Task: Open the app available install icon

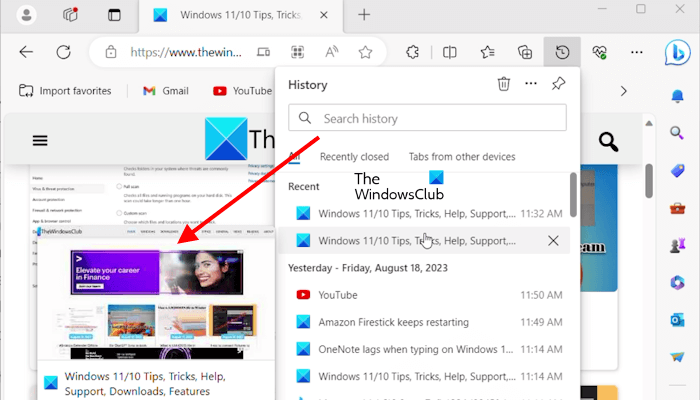Action: point(263,52)
